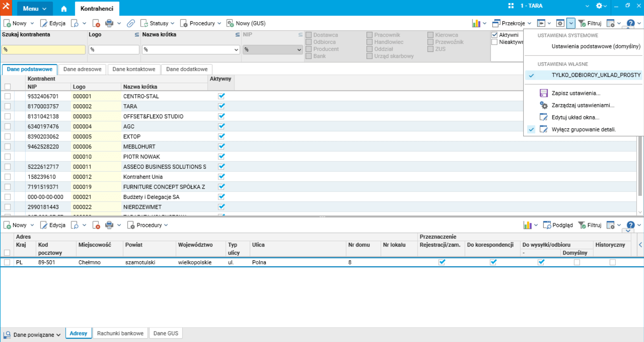
Task: Click the attachment paperclip icon in top toolbar
Action: 130,23
